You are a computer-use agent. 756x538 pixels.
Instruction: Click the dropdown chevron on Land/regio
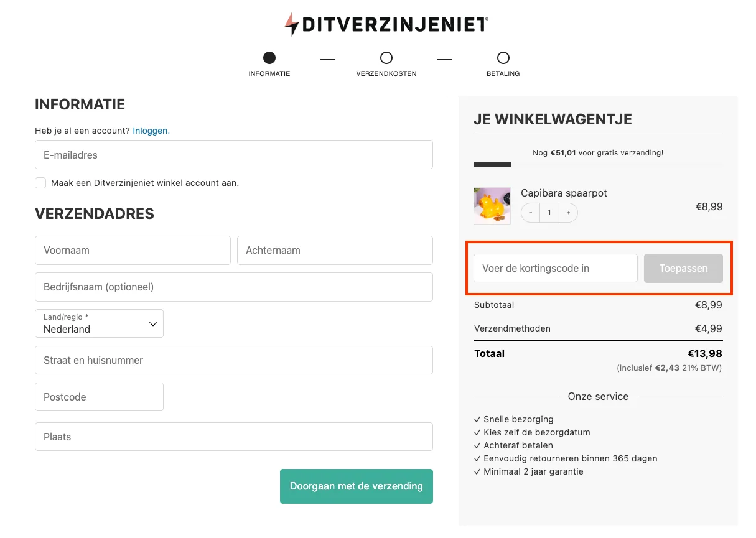tap(152, 324)
